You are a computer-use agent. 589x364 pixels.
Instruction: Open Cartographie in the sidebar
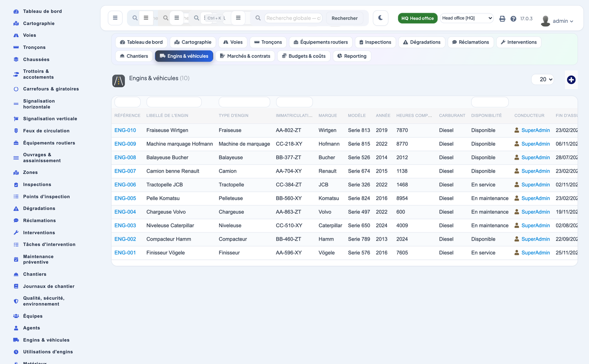[39, 23]
